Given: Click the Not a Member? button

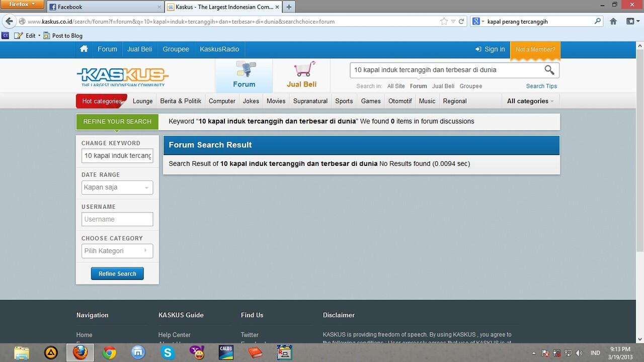Looking at the screenshot, I should tap(535, 50).
